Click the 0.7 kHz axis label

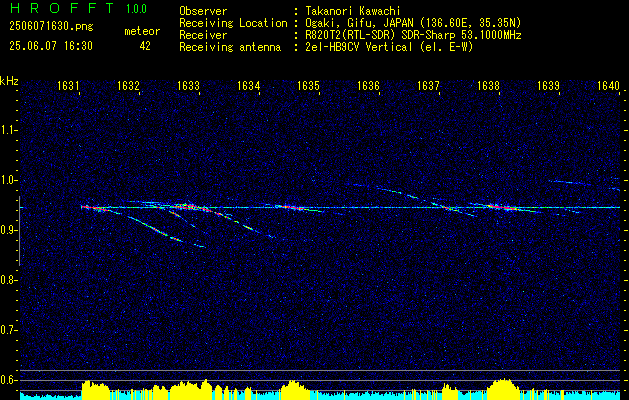coord(8,330)
